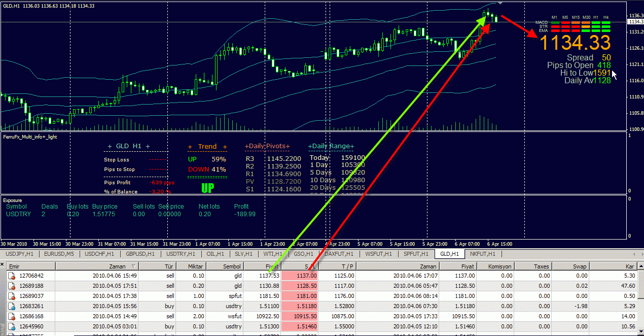The width and height of the screenshot is (644, 336).
Task: Click the green H4 MACD indicator block
Action: click(x=606, y=23)
